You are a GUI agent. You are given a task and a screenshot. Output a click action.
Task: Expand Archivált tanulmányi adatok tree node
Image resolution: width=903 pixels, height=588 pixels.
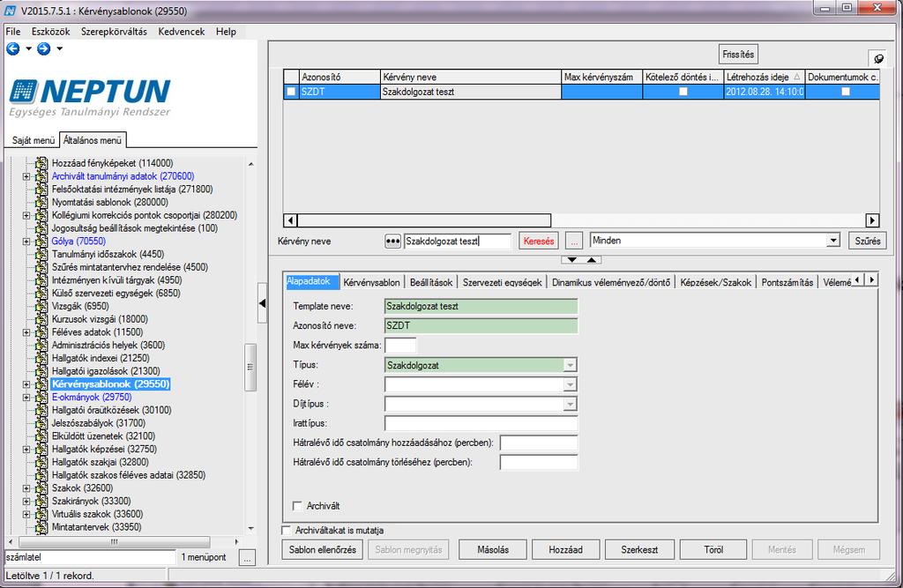pyautogui.click(x=26, y=176)
